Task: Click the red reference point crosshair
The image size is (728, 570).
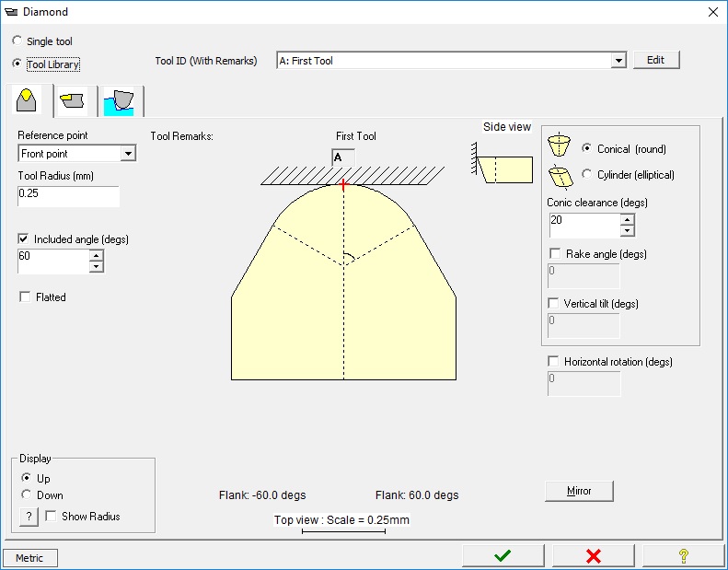Action: (x=343, y=185)
